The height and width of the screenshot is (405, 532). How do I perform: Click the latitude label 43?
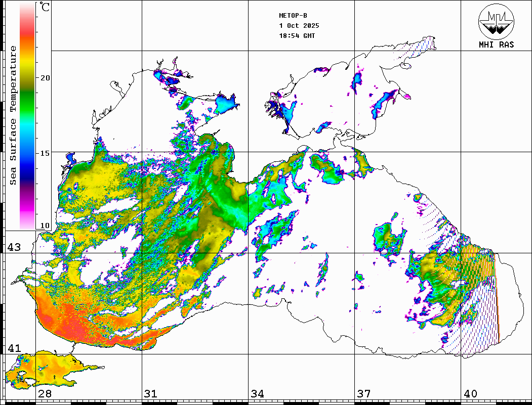(x=14, y=247)
